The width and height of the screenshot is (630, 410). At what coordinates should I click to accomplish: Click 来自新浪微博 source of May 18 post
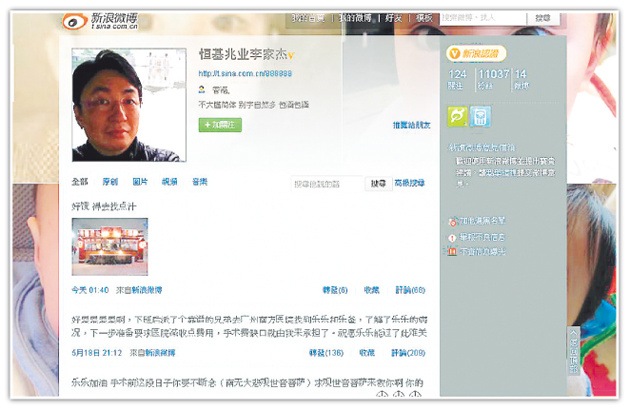pyautogui.click(x=152, y=353)
